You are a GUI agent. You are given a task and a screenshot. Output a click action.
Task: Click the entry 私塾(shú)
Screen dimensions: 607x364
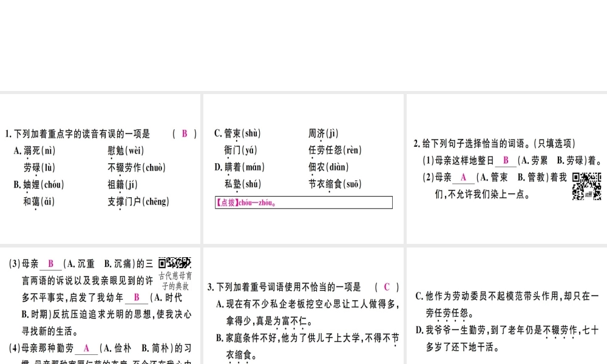click(243, 184)
